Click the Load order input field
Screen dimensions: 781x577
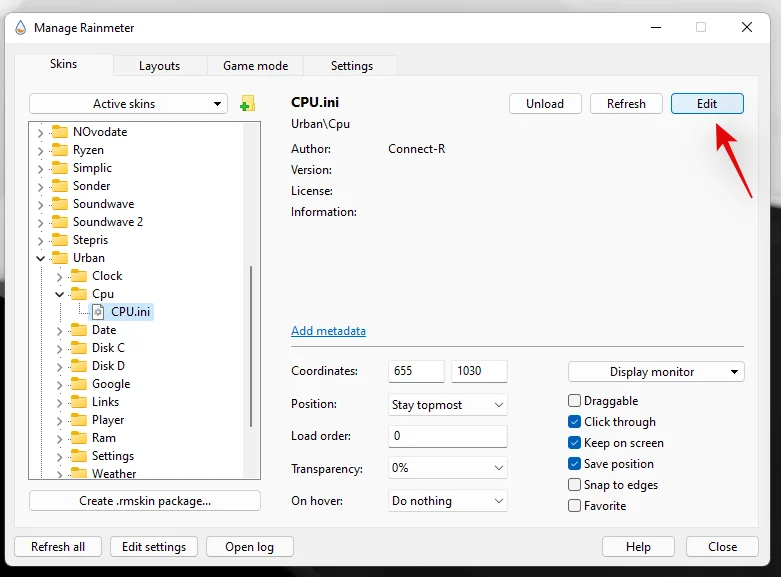tap(447, 436)
